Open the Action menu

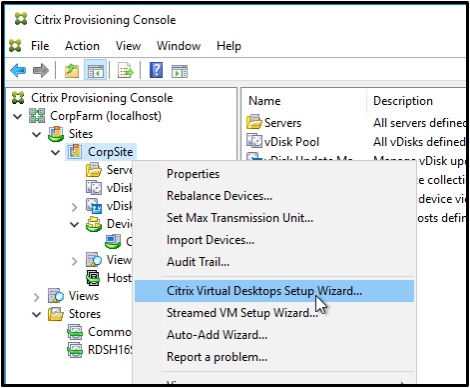[82, 46]
